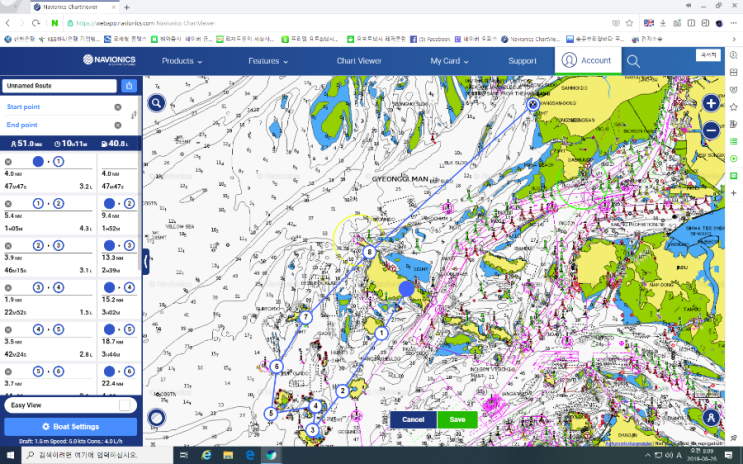Click the GYEONGGI MAN chart label
743x464 pixels.
[400, 179]
